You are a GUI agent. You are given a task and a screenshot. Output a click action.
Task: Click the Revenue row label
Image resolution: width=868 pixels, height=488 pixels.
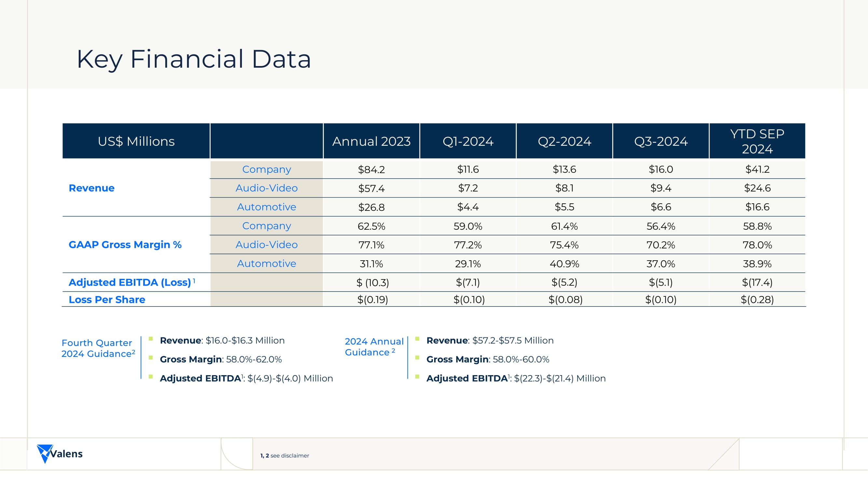[x=92, y=188]
